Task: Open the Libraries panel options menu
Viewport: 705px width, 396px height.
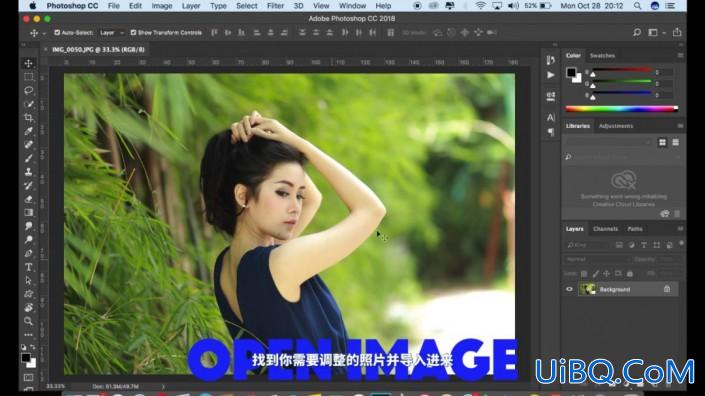Action: pyautogui.click(x=680, y=126)
